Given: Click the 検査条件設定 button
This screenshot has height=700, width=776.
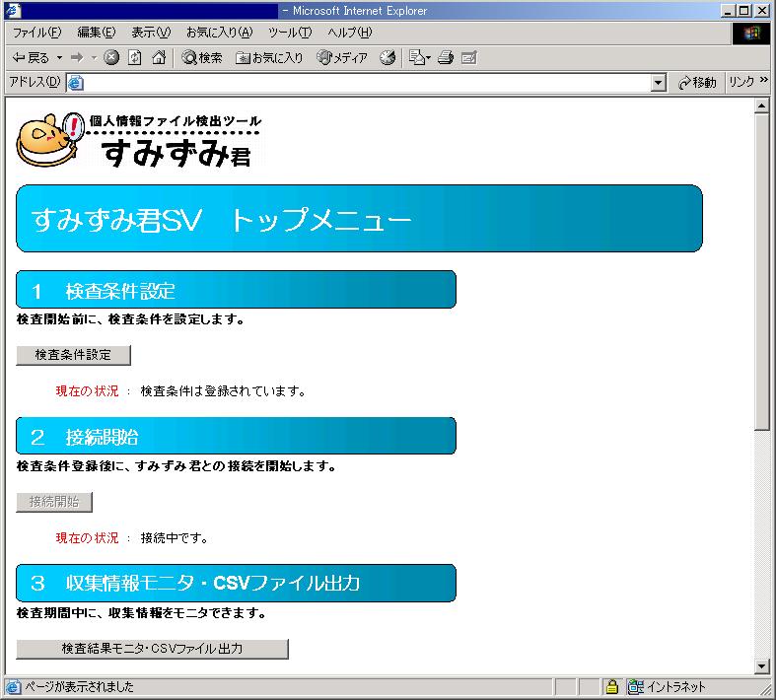Looking at the screenshot, I should 73,355.
